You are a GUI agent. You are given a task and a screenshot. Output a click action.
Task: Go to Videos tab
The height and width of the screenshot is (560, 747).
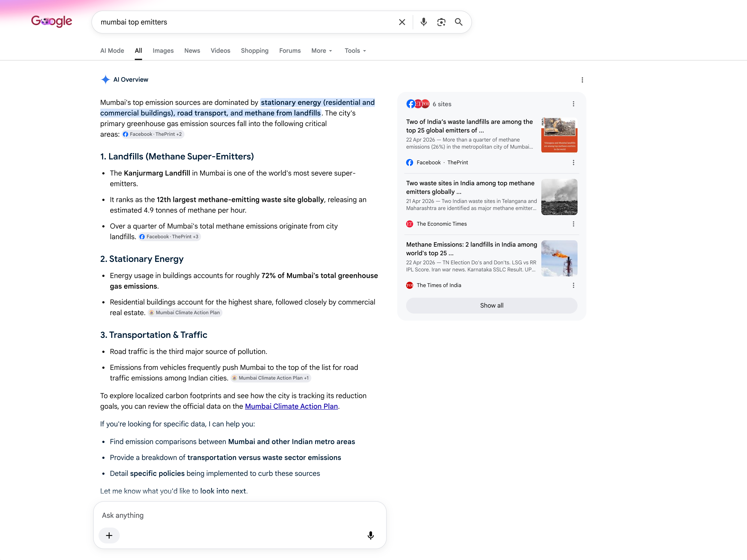220,51
